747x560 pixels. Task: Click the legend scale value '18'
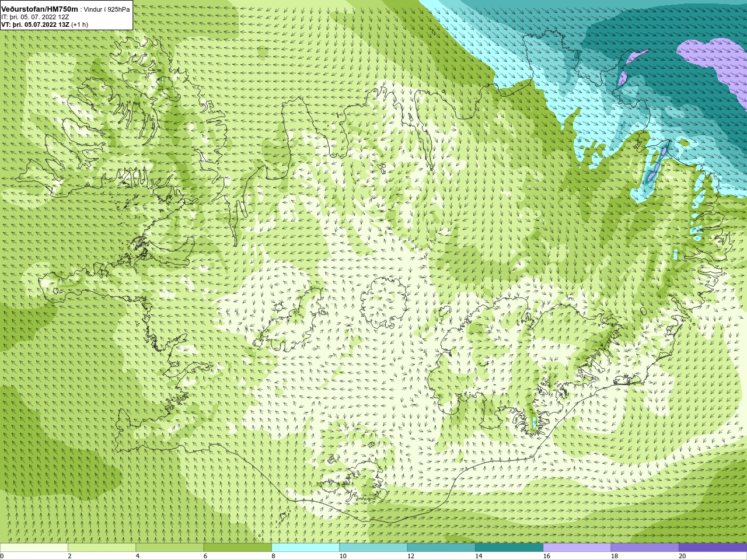click(x=615, y=556)
